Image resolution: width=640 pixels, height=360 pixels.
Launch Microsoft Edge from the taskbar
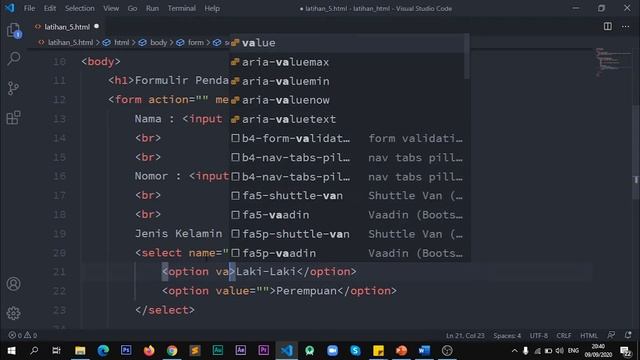point(103,351)
